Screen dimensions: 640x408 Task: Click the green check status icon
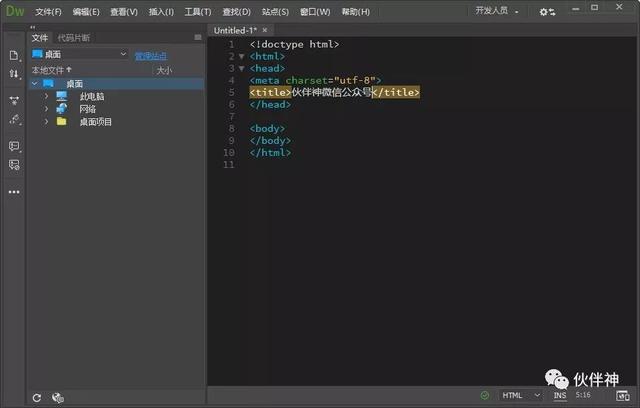[x=485, y=396]
